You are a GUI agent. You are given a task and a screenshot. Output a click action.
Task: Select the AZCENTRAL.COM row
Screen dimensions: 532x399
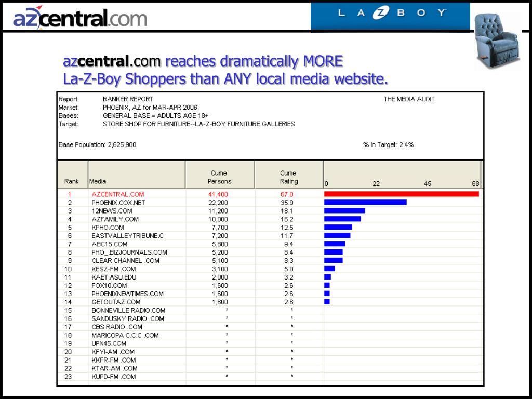coord(270,194)
